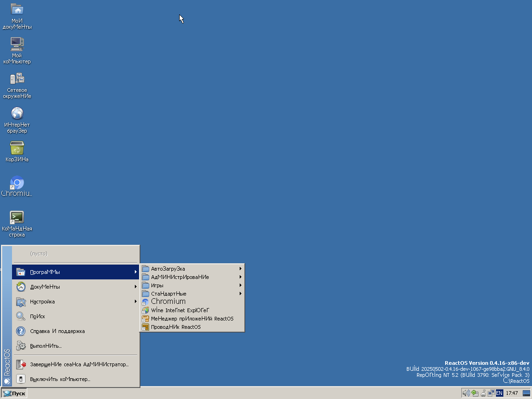Select the highlighted Программы menu item

pos(76,272)
